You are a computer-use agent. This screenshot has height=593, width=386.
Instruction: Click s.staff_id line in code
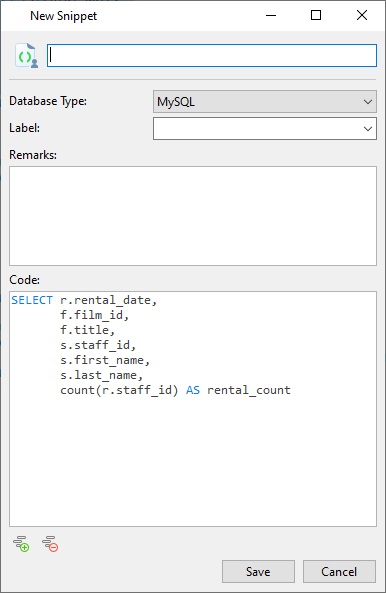[98, 345]
